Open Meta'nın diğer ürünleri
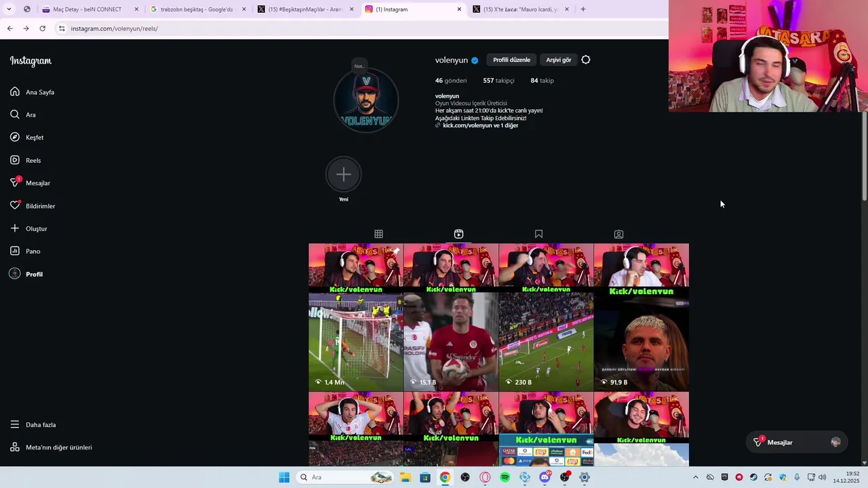This screenshot has width=868, height=488. coord(52,447)
